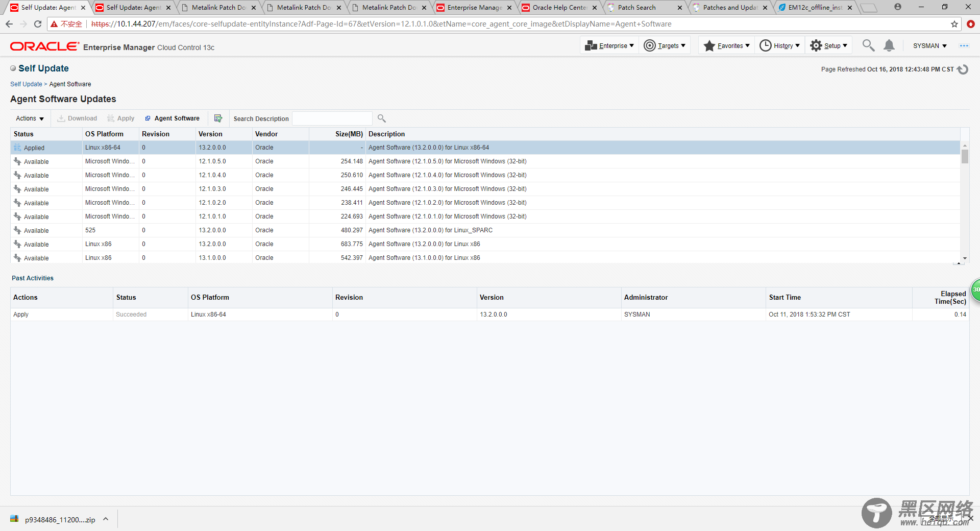
Task: Go back with browser back arrow
Action: pos(9,24)
